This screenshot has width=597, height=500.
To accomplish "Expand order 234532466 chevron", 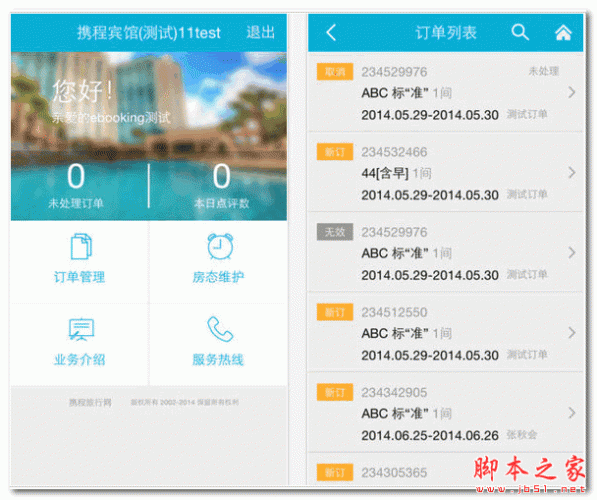I will pyautogui.click(x=571, y=173).
